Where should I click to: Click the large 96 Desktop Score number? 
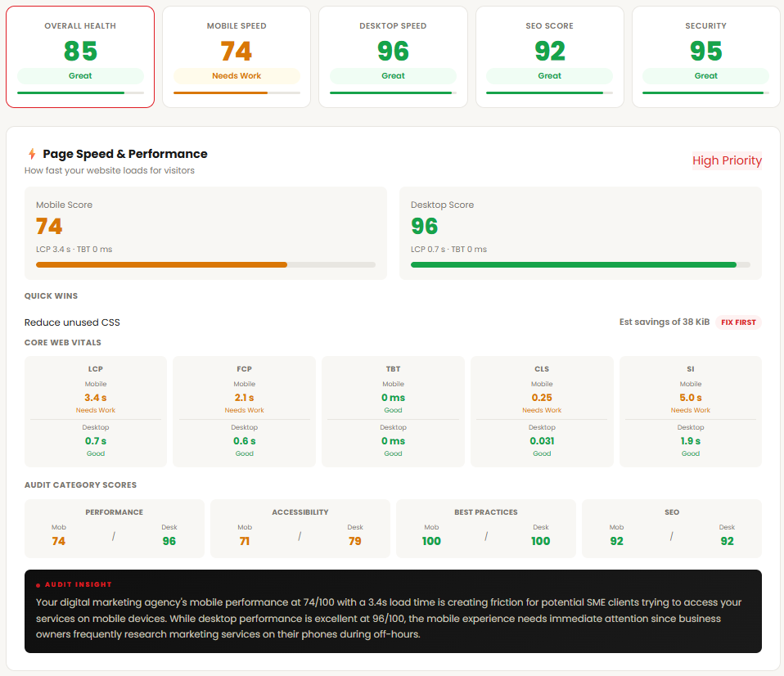pyautogui.click(x=424, y=226)
